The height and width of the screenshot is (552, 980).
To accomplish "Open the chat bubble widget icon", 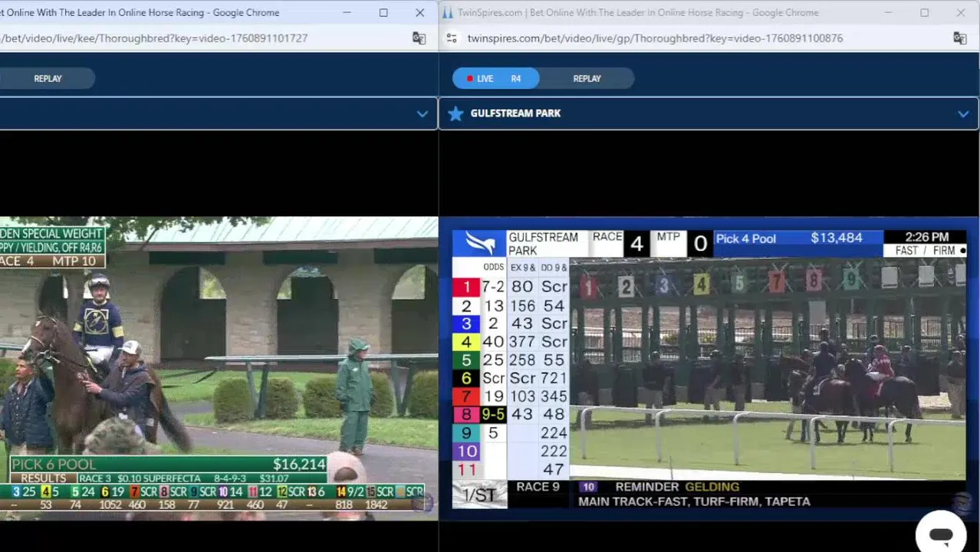I will tap(941, 534).
